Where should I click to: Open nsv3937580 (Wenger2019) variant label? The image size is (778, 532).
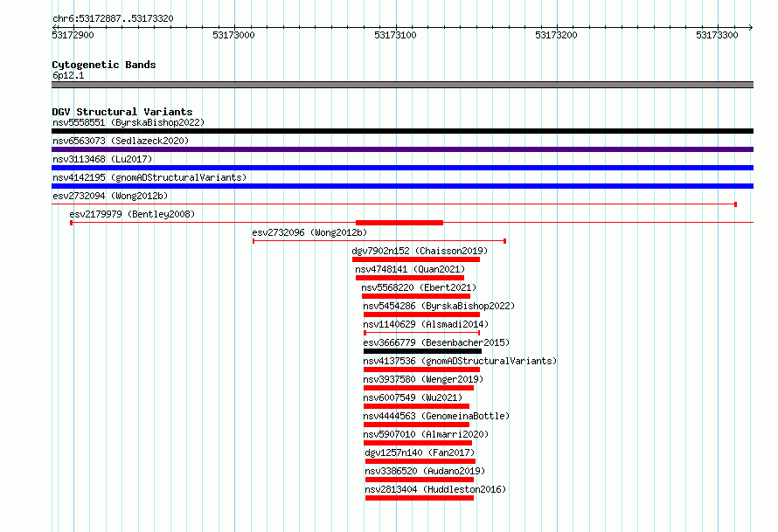click(x=423, y=379)
